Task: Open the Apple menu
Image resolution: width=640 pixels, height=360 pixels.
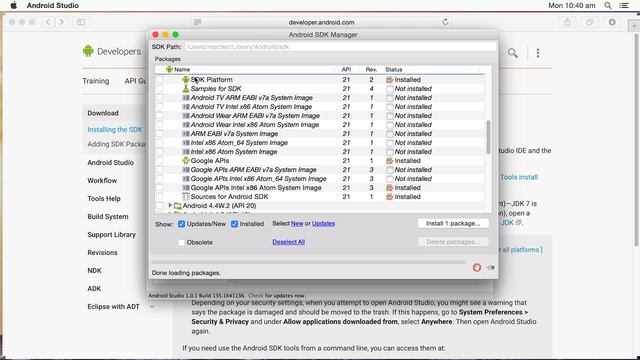Action: click(13, 5)
